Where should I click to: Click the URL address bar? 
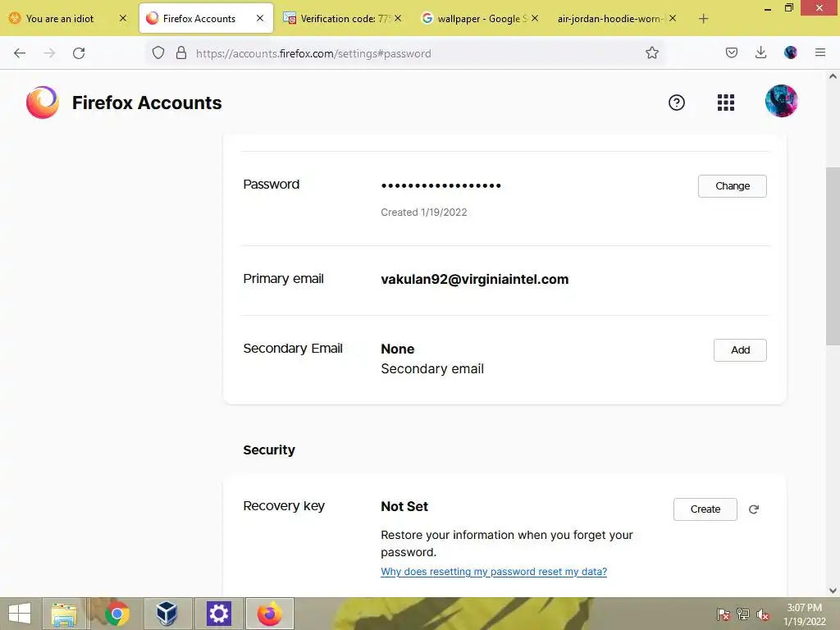(407, 53)
